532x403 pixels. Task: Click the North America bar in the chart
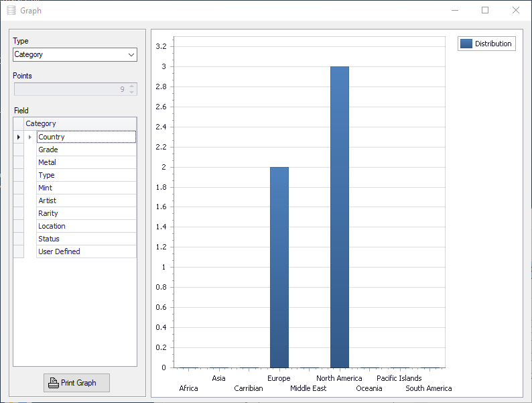point(340,217)
